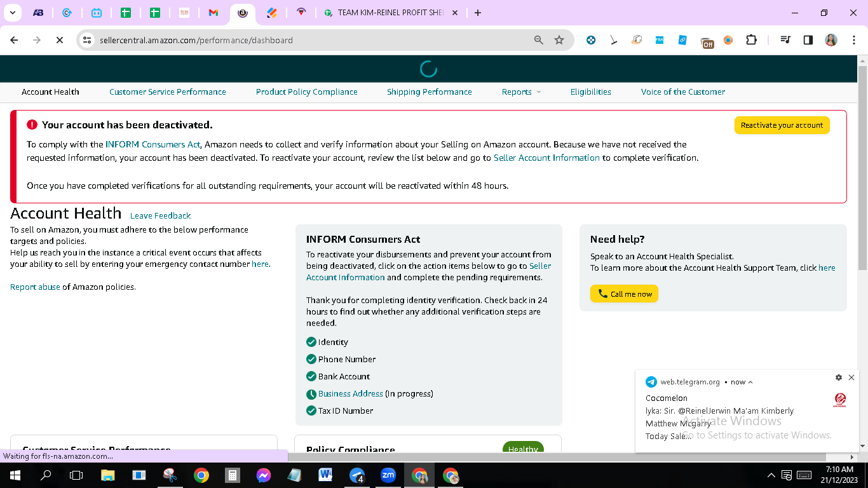Open the Gmail pinned tab

(214, 13)
